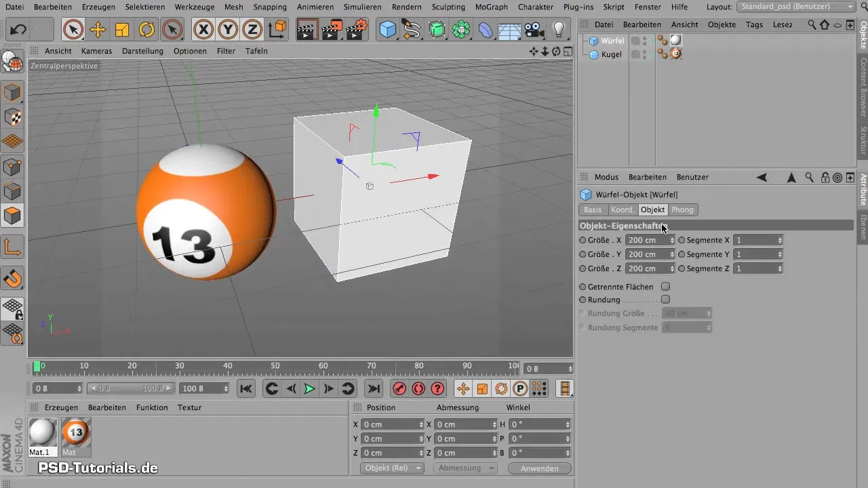Add a light object from toolbar
Image resolution: width=868 pixels, height=488 pixels.
coord(559,30)
